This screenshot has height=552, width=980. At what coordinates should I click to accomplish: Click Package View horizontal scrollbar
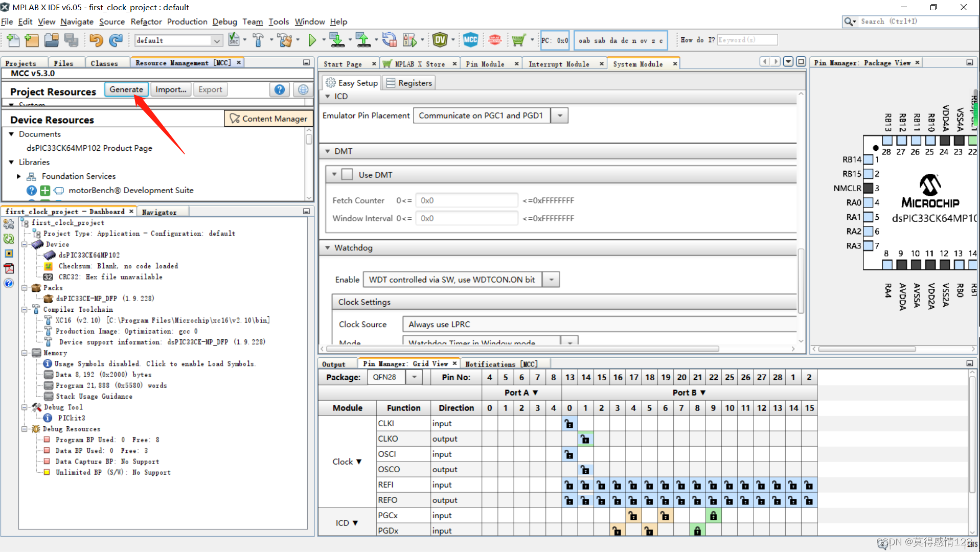click(867, 349)
